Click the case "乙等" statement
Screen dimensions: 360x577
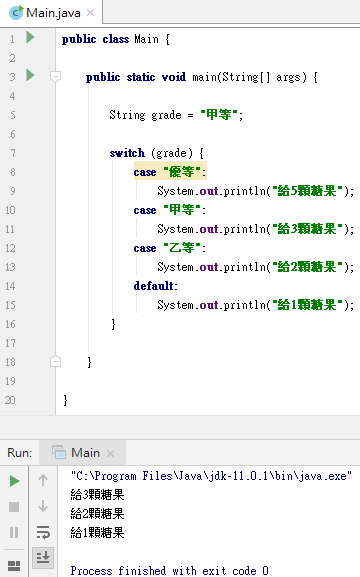click(170, 248)
